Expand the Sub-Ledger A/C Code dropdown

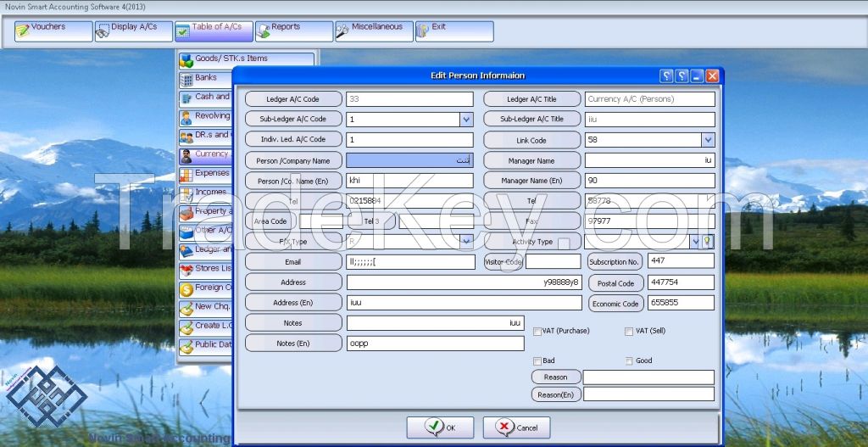(x=466, y=120)
